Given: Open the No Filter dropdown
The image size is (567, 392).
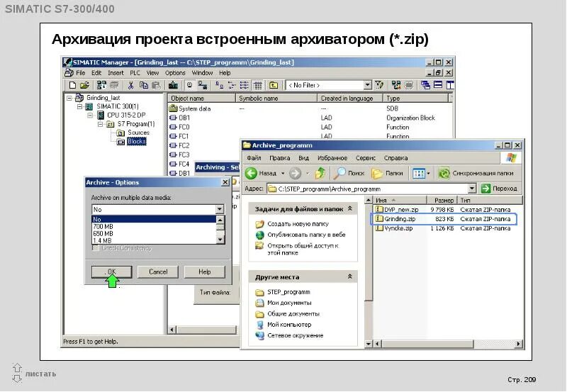Looking at the screenshot, I should click(367, 85).
